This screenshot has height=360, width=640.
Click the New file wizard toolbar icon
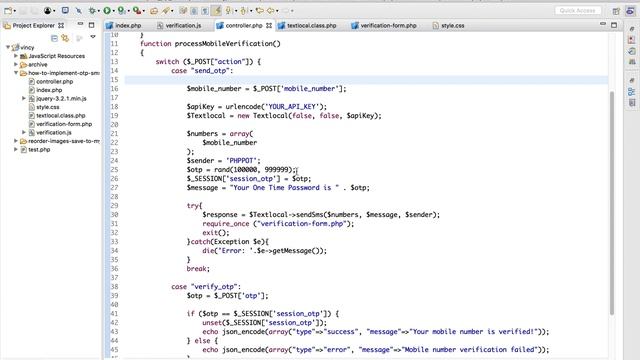pos(8,11)
